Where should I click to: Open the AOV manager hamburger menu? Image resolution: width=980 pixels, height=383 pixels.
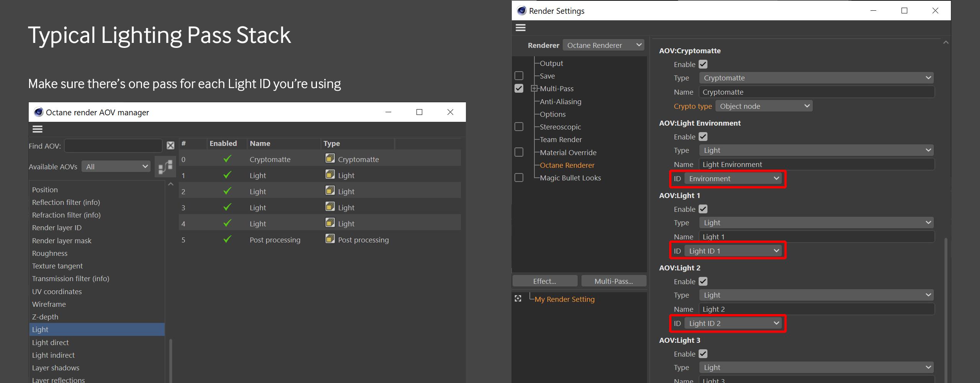(38, 129)
